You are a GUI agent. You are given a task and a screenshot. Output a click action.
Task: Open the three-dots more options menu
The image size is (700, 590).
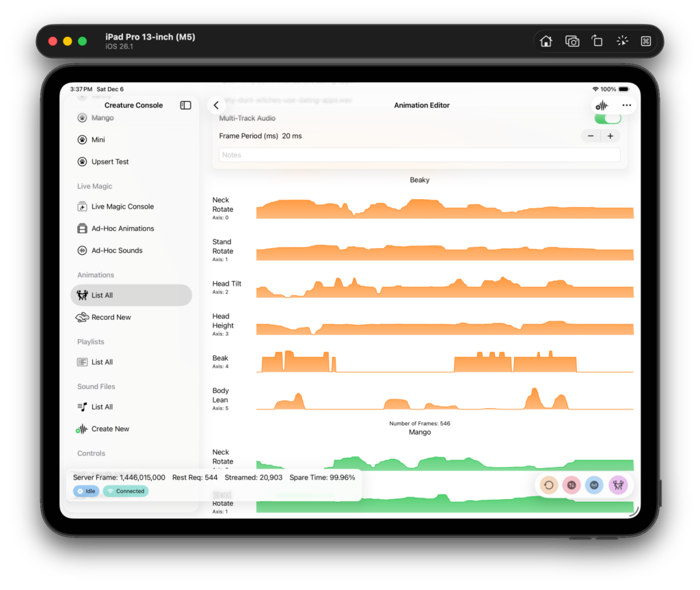click(x=627, y=105)
